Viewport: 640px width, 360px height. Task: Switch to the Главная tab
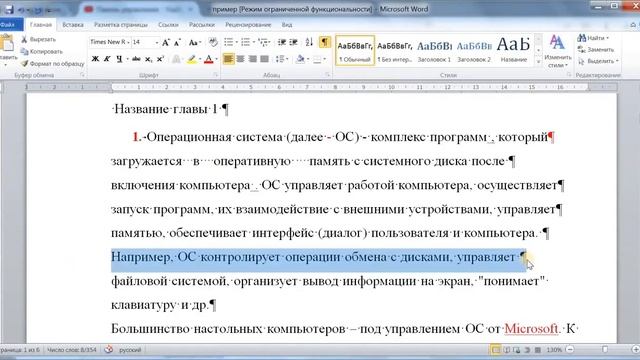41,25
